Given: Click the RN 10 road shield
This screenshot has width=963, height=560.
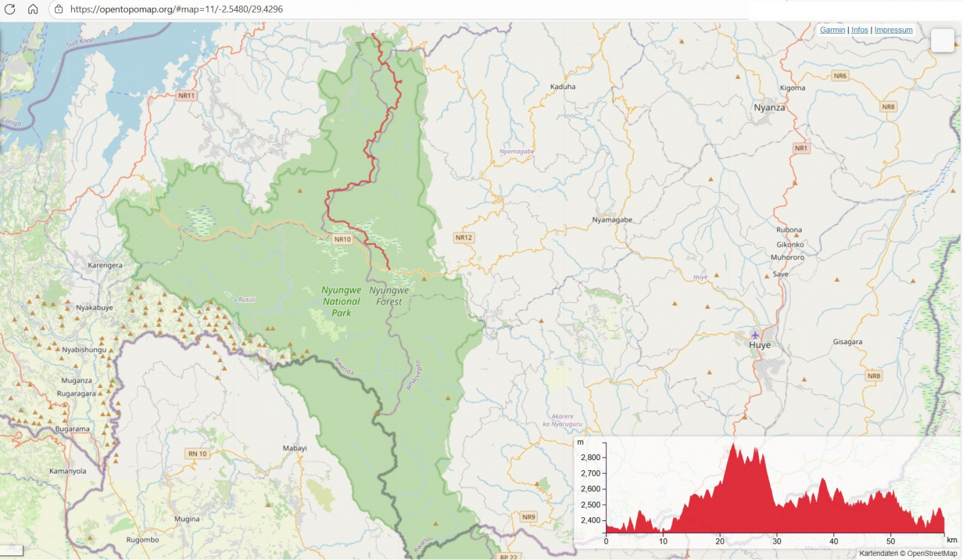Looking at the screenshot, I should (x=197, y=454).
